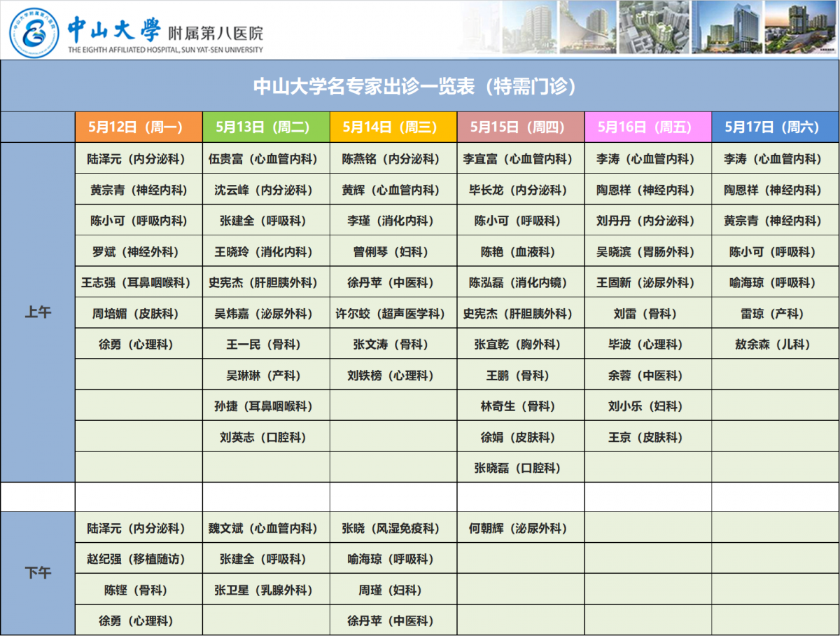Select the 5月13日（周二）column header
Image resolution: width=840 pixels, height=636 pixels.
266,127
